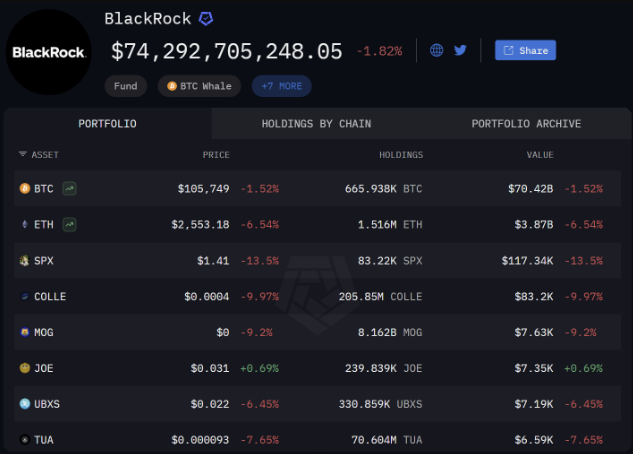
Task: Open the BlackRock website globe icon
Action: [x=436, y=50]
